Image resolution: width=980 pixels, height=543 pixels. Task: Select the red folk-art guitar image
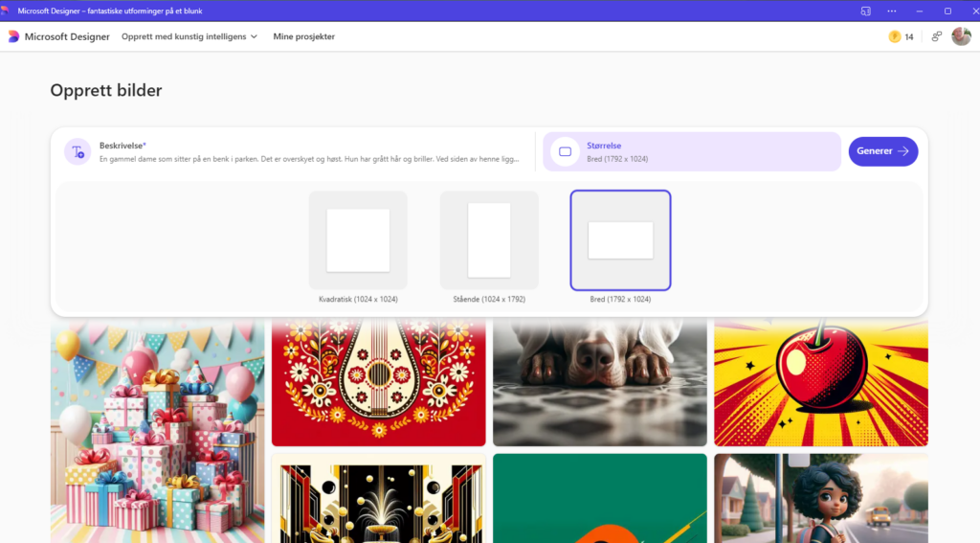coord(378,383)
